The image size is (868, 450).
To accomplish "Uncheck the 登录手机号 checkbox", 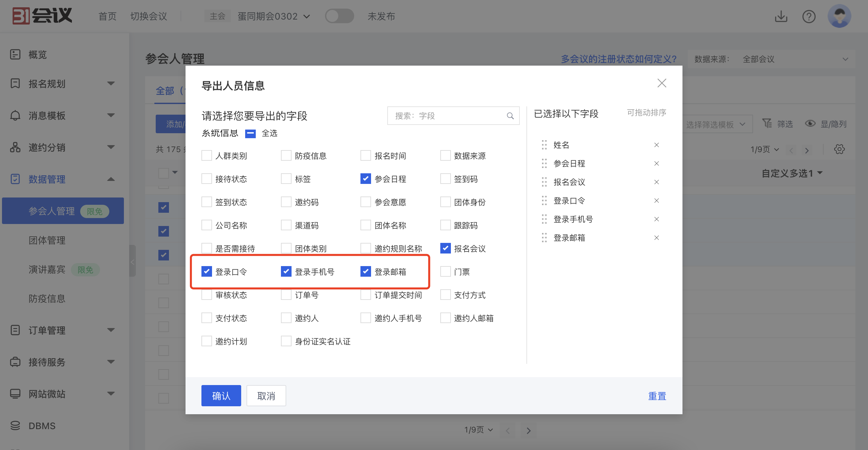I will coord(286,271).
